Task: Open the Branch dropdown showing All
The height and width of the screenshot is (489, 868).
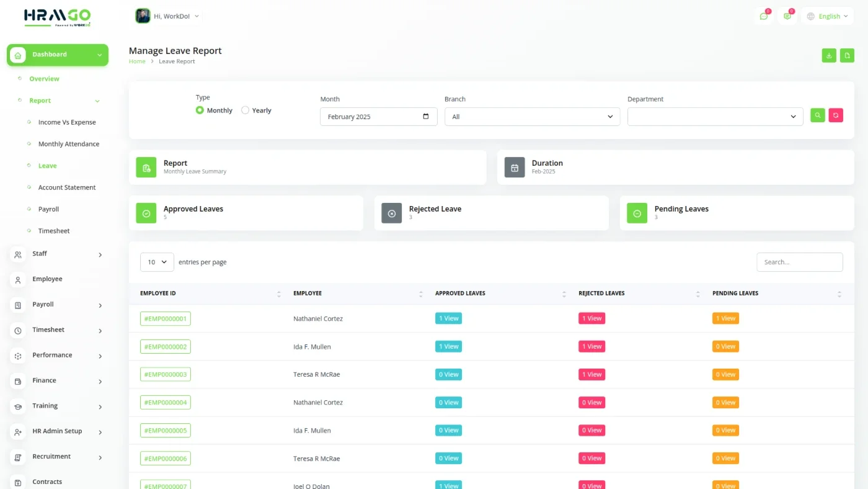Action: pos(532,117)
